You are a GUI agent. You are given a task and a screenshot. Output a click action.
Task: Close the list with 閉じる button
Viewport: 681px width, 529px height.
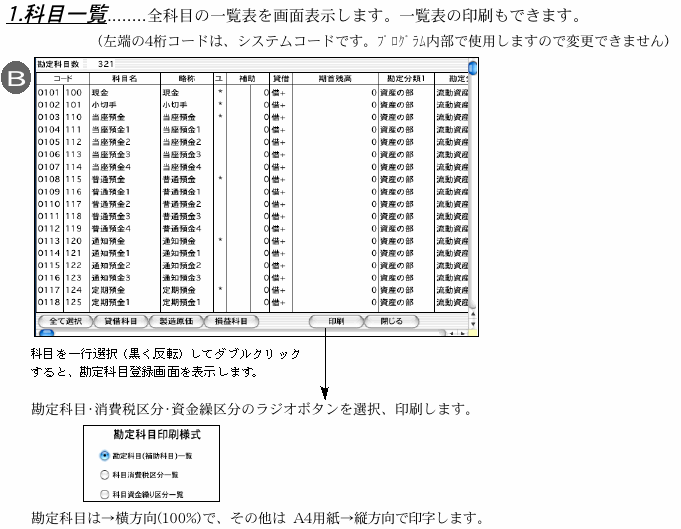point(392,321)
